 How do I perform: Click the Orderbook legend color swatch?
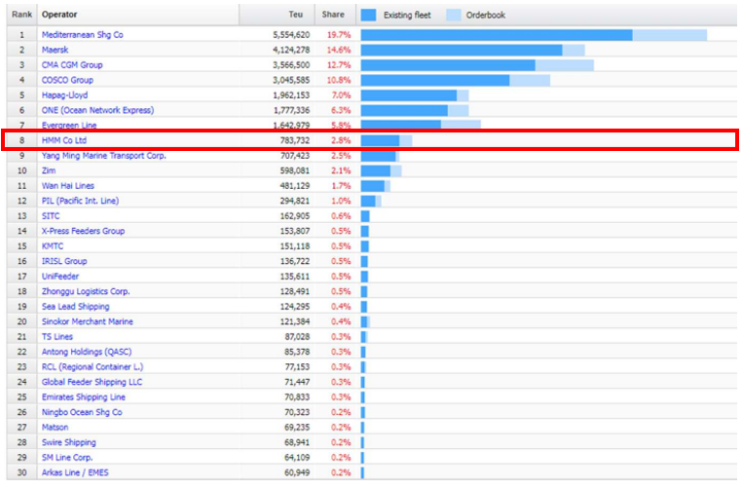pos(453,15)
